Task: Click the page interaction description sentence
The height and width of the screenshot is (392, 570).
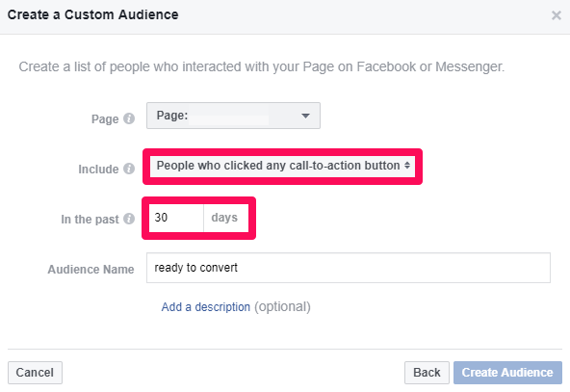Action: click(262, 66)
